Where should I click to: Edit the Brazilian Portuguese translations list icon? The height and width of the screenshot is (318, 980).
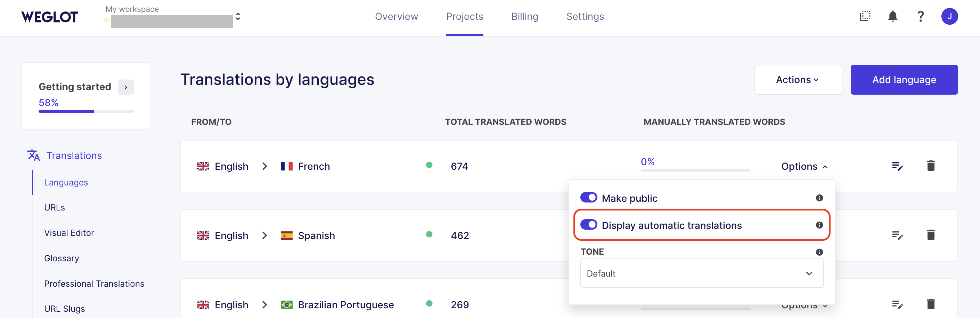pos(897,305)
